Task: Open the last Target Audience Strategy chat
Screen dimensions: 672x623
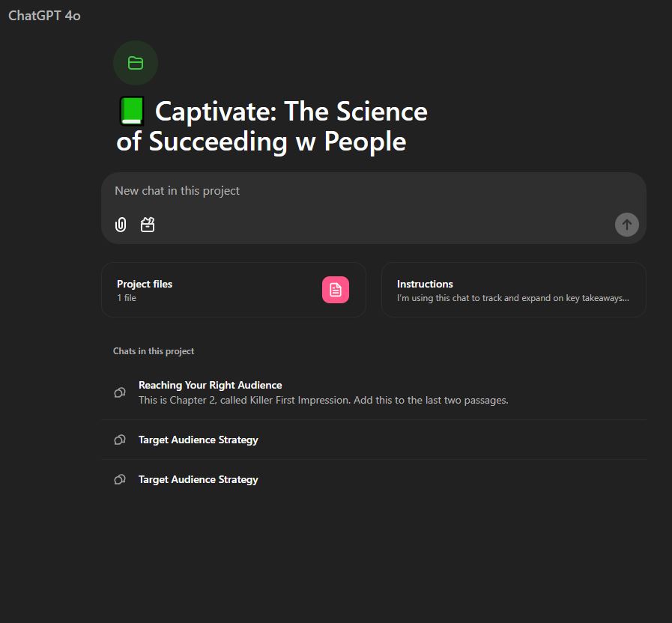Action: point(374,479)
